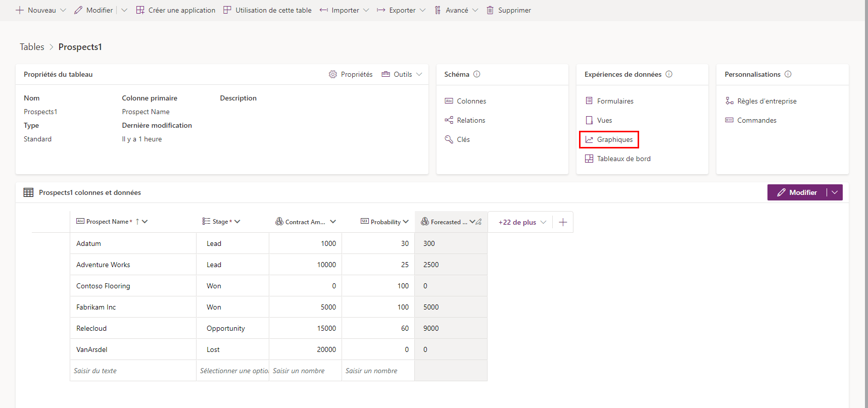Image resolution: width=868 pixels, height=408 pixels.
Task: Expand the Exporter dropdown chevron
Action: click(423, 10)
